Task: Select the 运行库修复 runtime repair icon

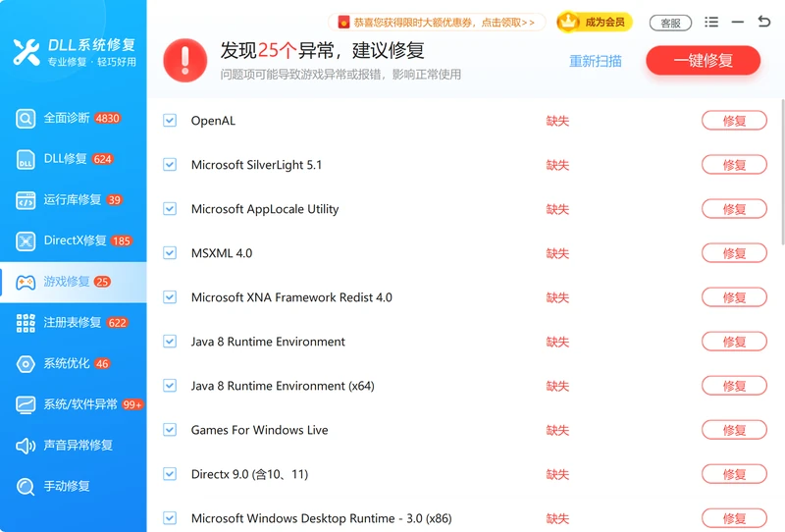Action: [x=26, y=200]
